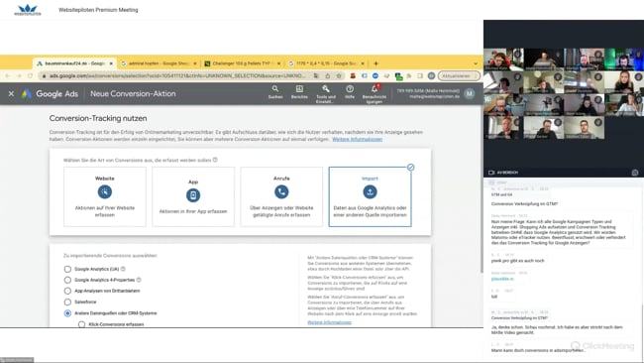This screenshot has height=363, width=644.
Task: Open the Suchen search icon in Google Ads
Action: 275,92
